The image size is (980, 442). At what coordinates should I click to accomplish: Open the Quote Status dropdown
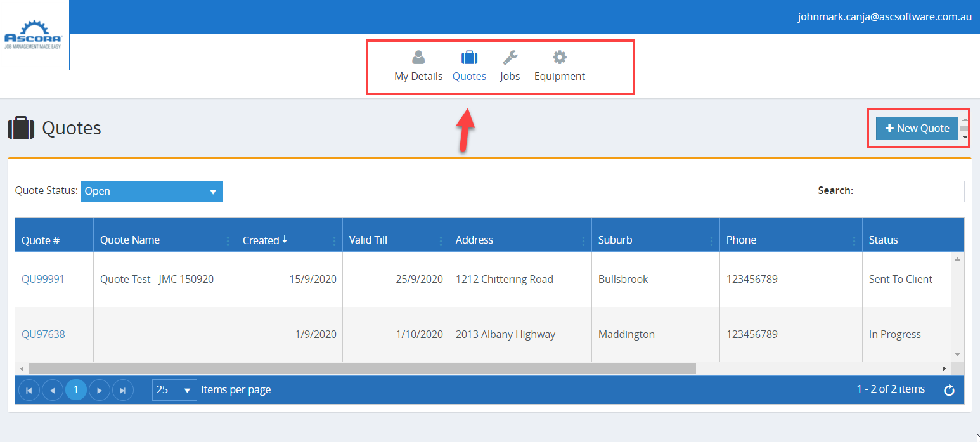152,192
